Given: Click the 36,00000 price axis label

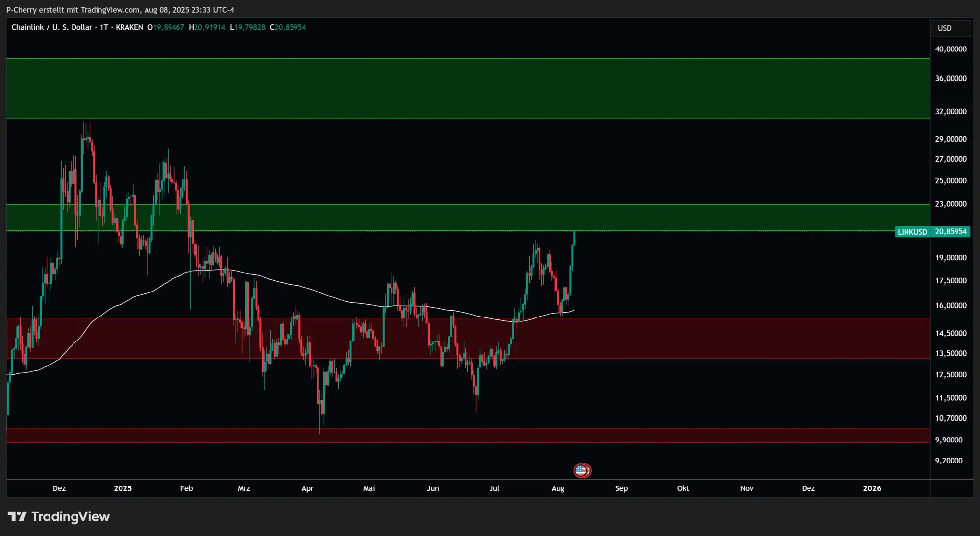Looking at the screenshot, I should pos(951,78).
